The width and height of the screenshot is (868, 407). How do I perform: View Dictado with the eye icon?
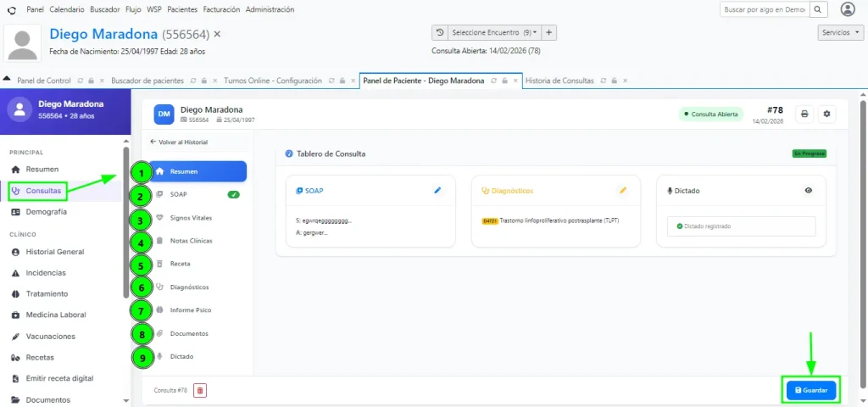pos(808,191)
